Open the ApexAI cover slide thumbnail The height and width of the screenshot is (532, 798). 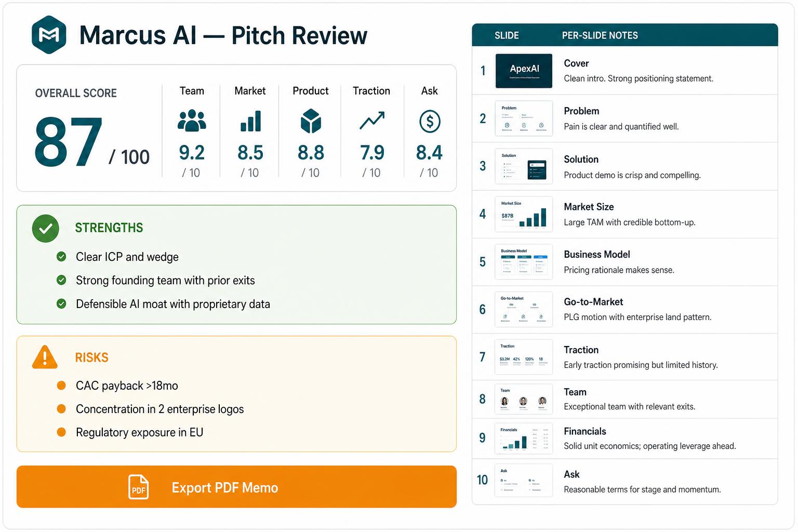tap(524, 71)
